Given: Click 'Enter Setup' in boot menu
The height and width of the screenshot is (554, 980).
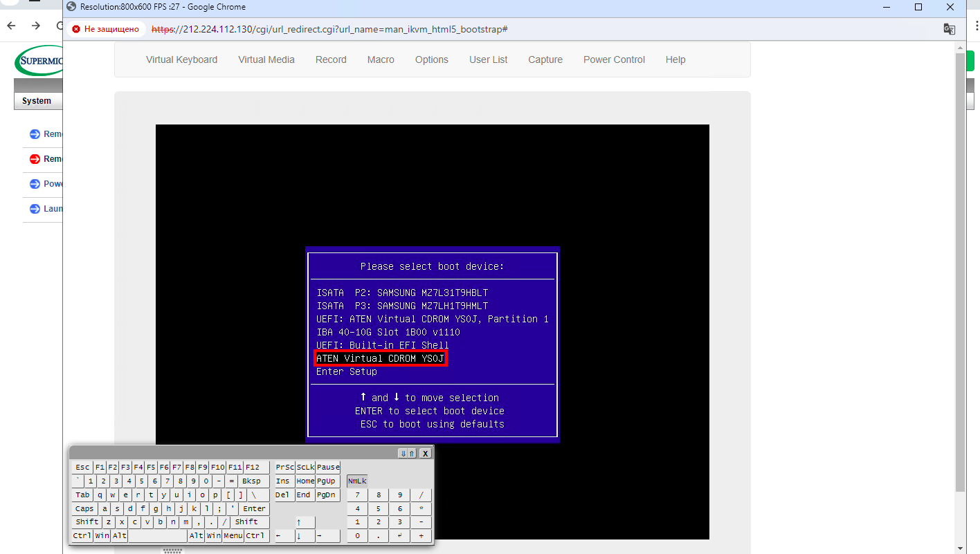Looking at the screenshot, I should pos(347,371).
